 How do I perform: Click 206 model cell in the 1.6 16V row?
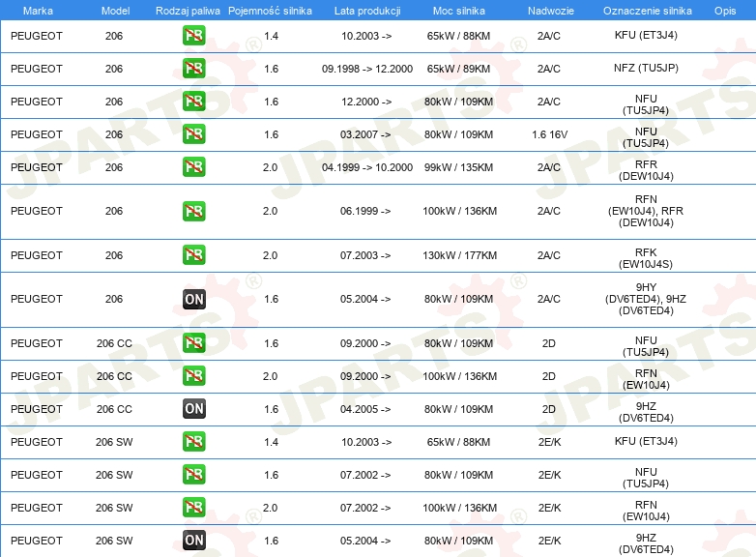(x=114, y=134)
